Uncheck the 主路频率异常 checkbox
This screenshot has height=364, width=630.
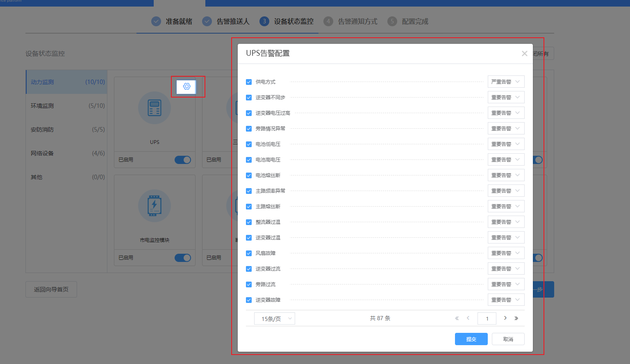249,191
